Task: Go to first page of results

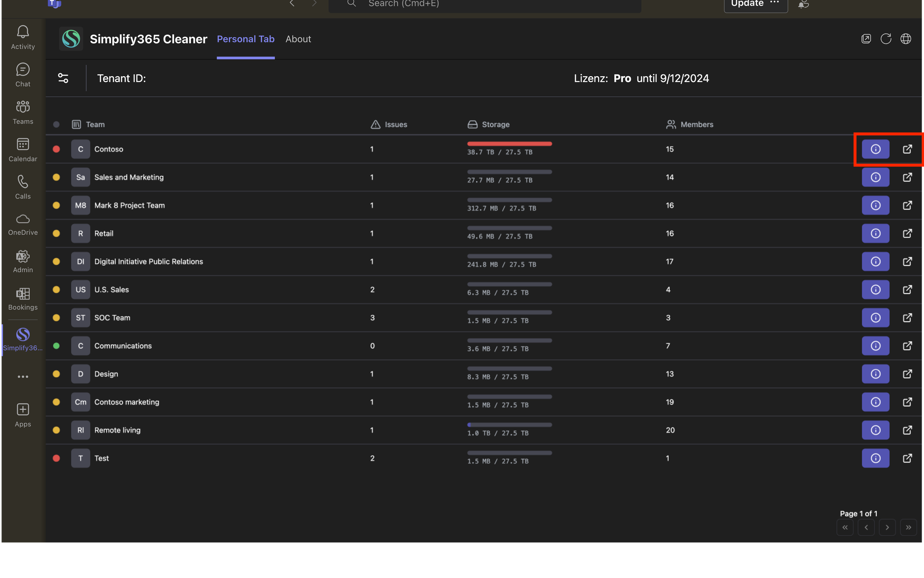Action: point(845,527)
